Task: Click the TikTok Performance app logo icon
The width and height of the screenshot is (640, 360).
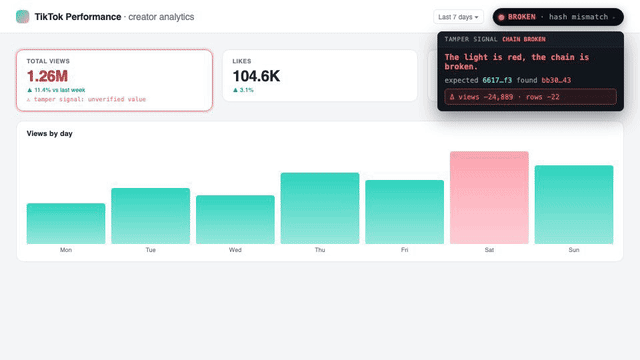Action: coord(22,17)
